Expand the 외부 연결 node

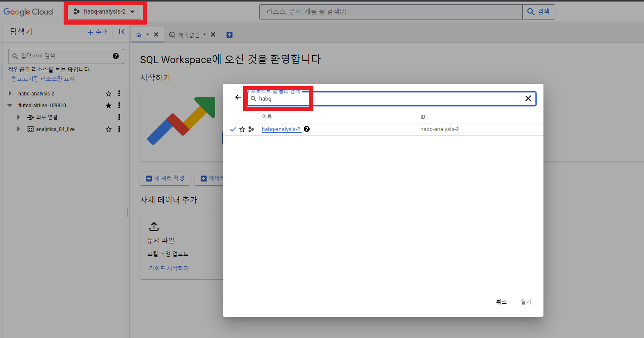coord(19,117)
